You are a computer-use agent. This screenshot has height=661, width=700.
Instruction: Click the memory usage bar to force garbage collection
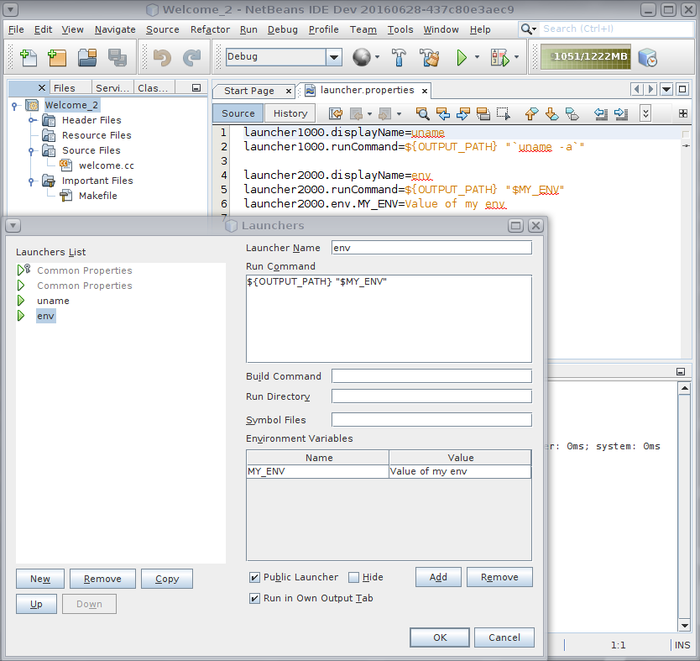(585, 57)
